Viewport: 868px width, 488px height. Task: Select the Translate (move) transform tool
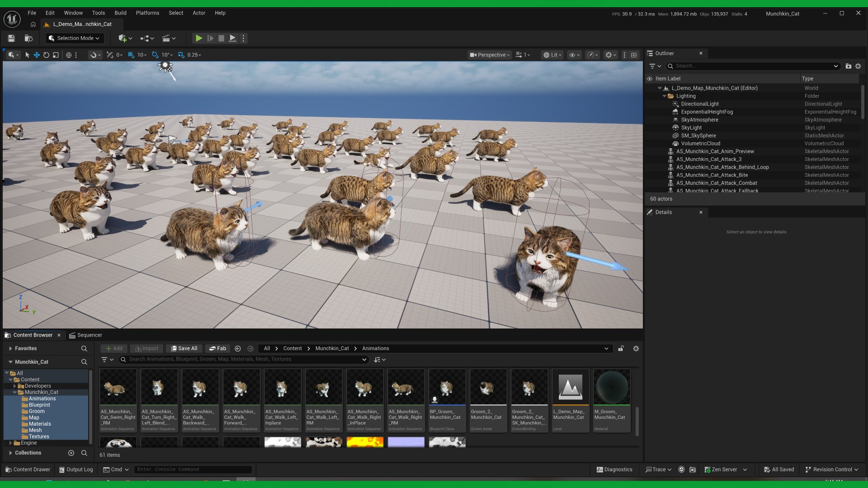pyautogui.click(x=37, y=55)
